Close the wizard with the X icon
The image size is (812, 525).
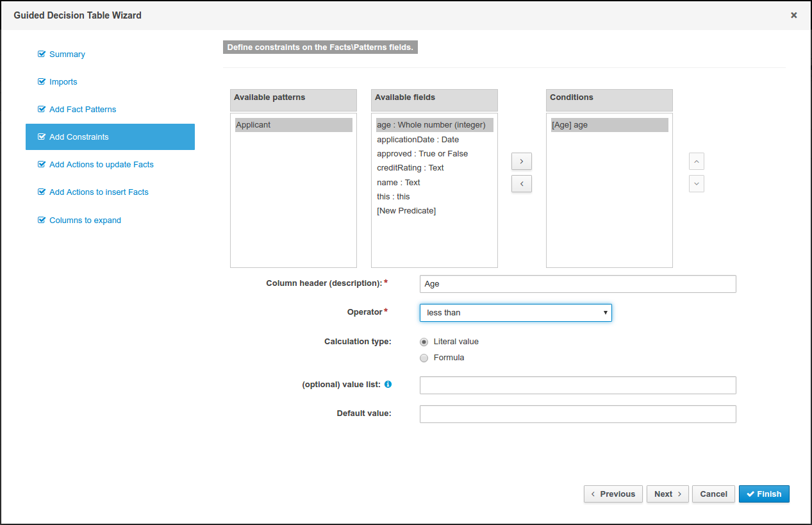coord(793,15)
